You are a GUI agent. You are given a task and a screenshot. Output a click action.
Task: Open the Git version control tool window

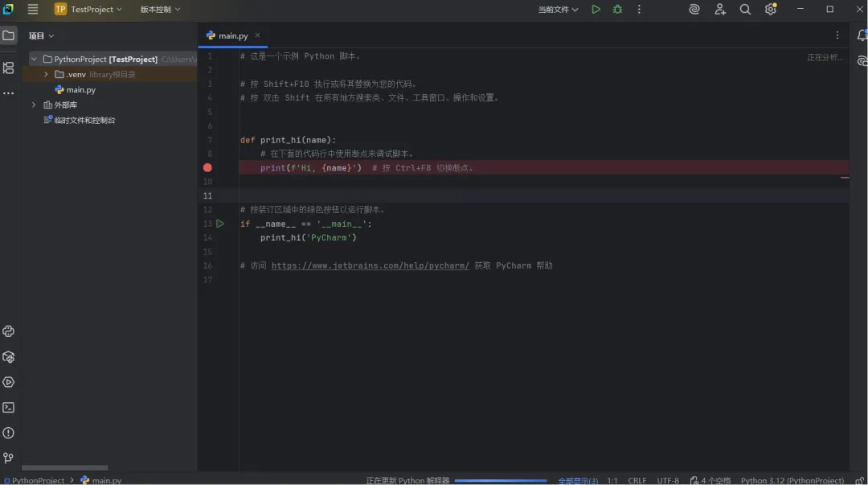8,458
